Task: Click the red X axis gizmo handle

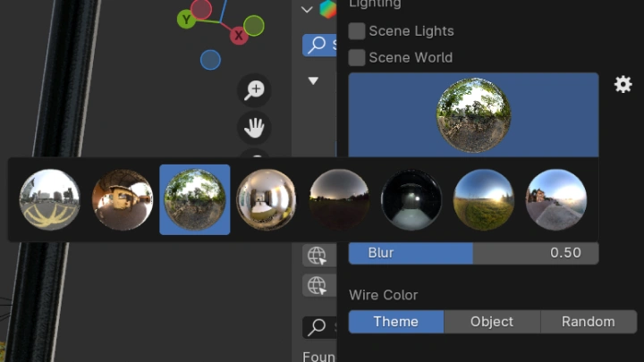Action: pos(239,36)
